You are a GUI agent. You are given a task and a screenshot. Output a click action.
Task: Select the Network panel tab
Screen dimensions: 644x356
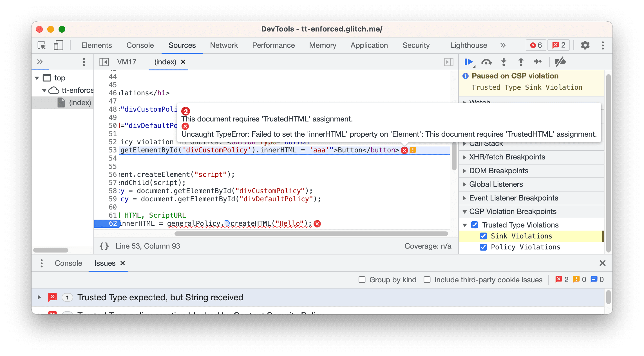224,45
